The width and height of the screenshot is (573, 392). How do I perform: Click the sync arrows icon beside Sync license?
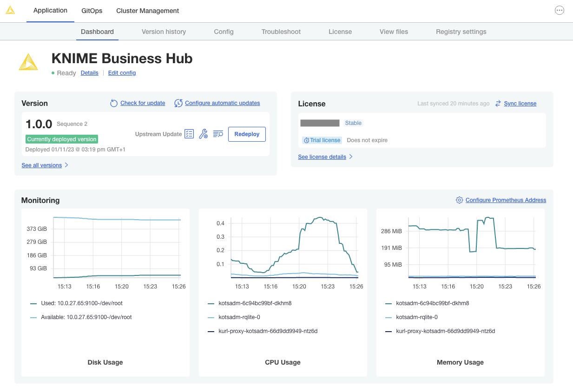click(498, 104)
